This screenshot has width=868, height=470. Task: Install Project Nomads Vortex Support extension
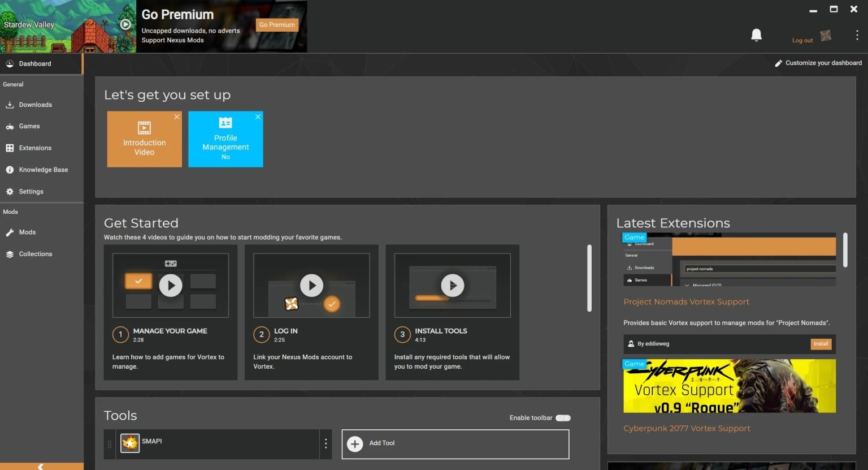tap(821, 344)
